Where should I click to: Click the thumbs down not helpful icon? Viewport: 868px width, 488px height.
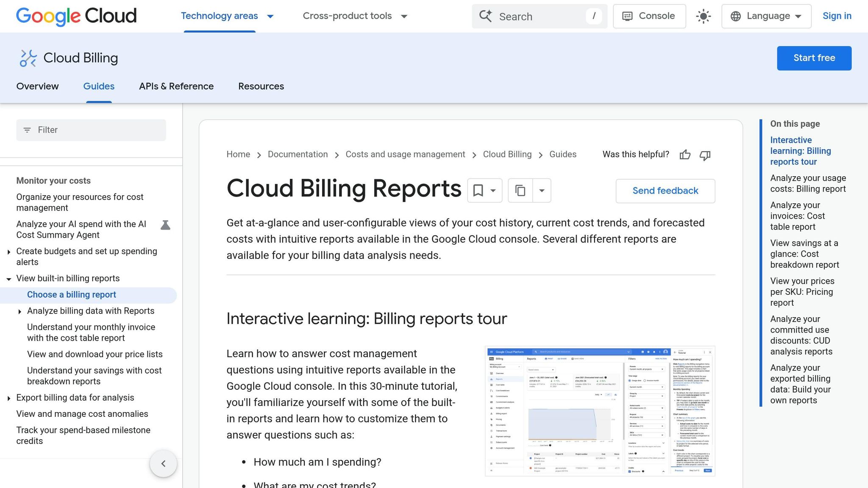pyautogui.click(x=705, y=155)
